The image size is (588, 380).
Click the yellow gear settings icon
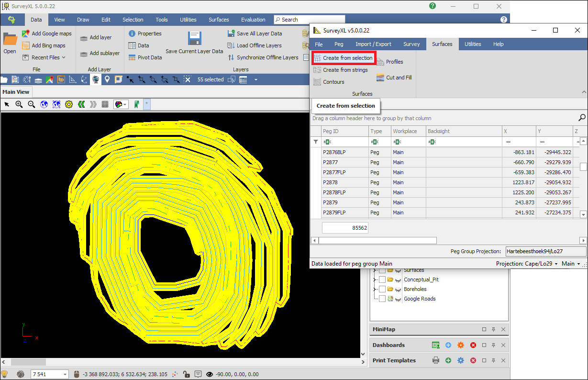click(69, 104)
